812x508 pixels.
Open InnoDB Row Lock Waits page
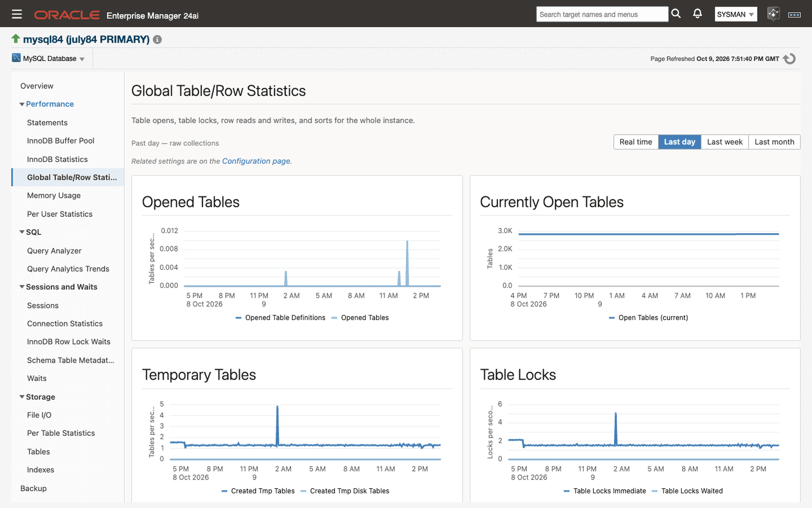[x=69, y=342]
